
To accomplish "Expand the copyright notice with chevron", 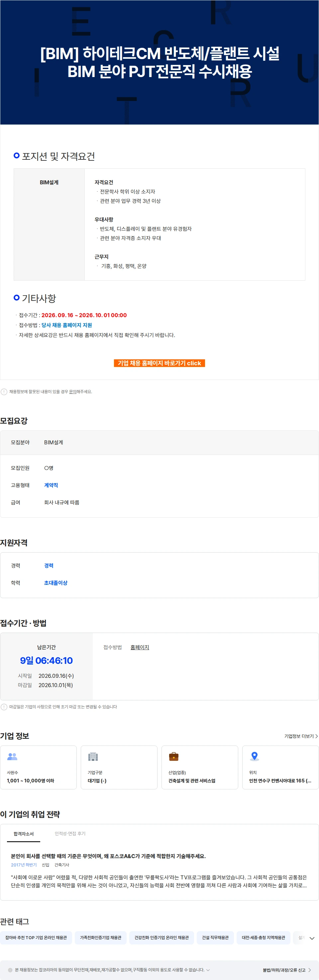I will (208, 970).
